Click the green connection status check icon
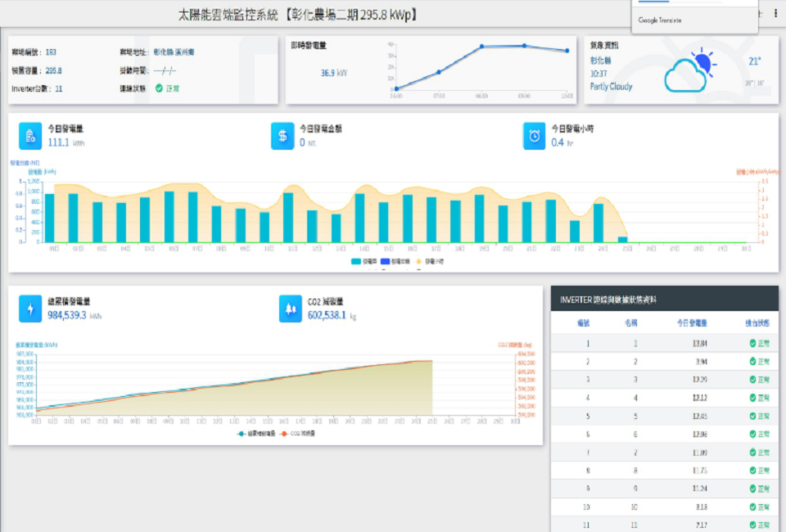 159,88
